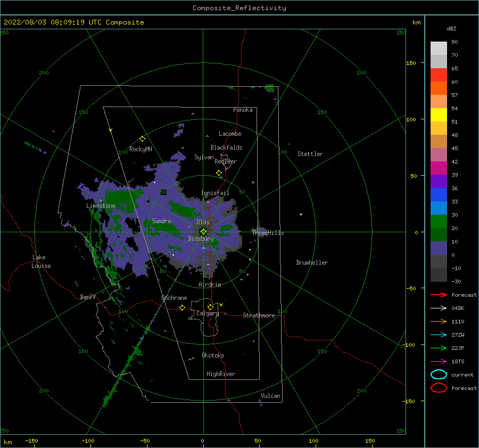Select the -30 dBZ dark gray swatch
The width and height of the screenshot is (479, 448).
point(439,275)
